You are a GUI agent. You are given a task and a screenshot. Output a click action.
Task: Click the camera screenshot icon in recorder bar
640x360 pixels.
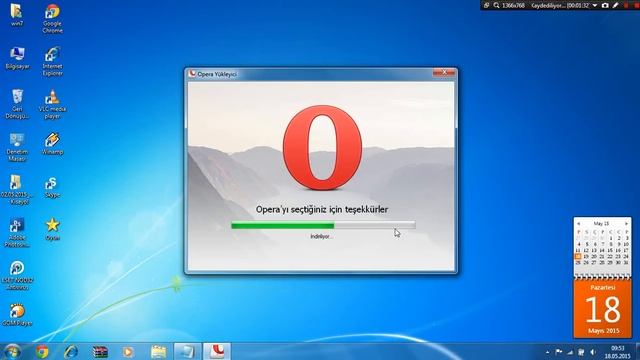(605, 5)
